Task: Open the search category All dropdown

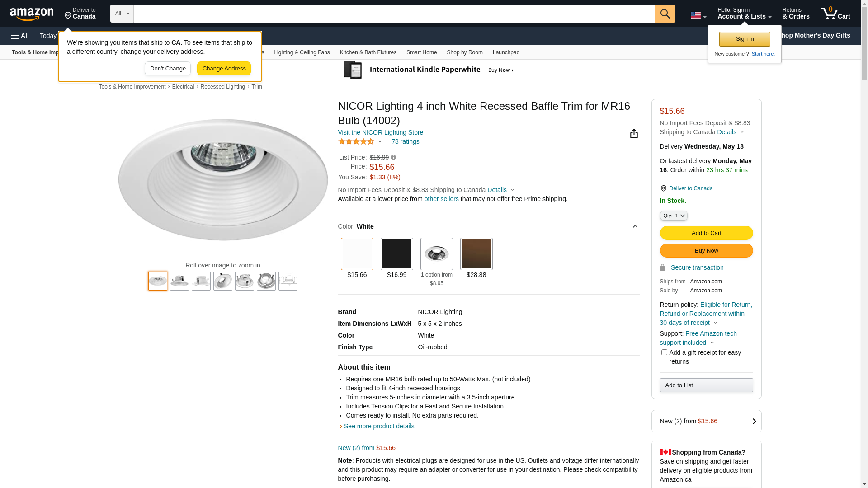Action: [x=122, y=14]
